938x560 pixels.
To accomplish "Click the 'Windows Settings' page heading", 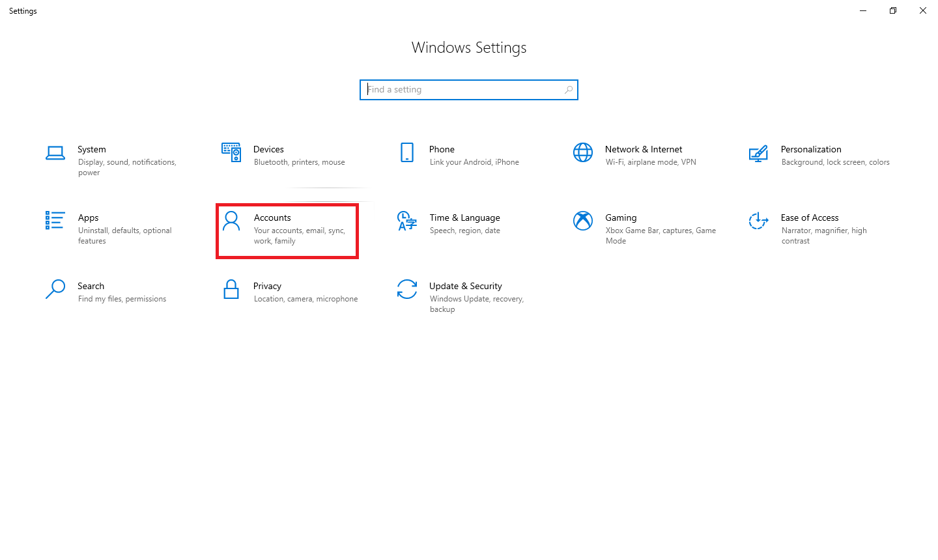I will point(469,48).
